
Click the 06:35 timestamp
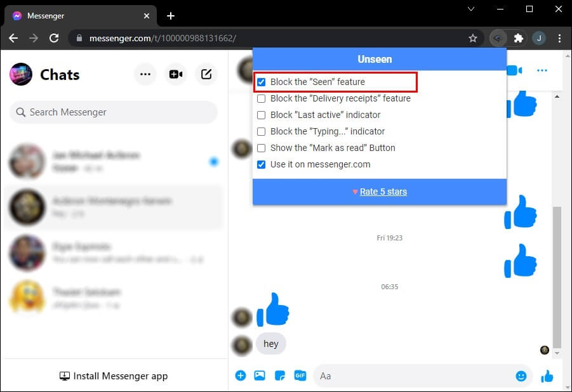389,287
